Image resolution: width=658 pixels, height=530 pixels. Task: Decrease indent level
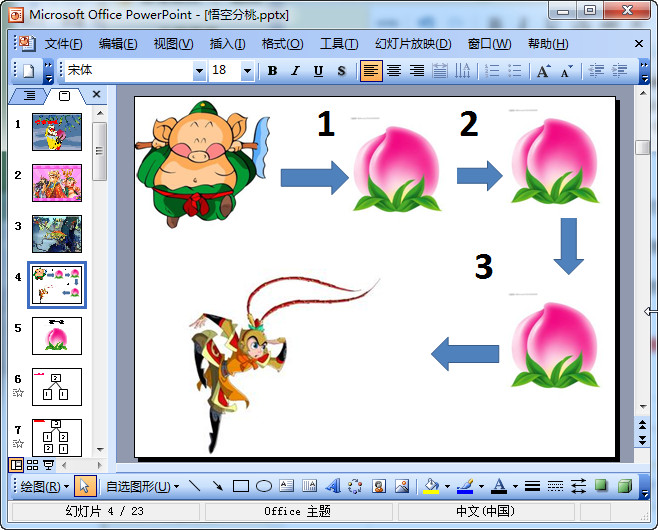(x=596, y=70)
